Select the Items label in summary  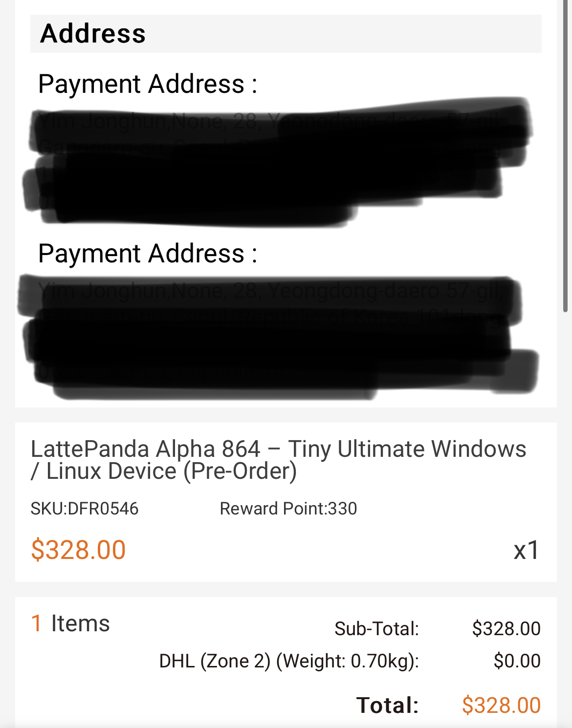coord(81,623)
